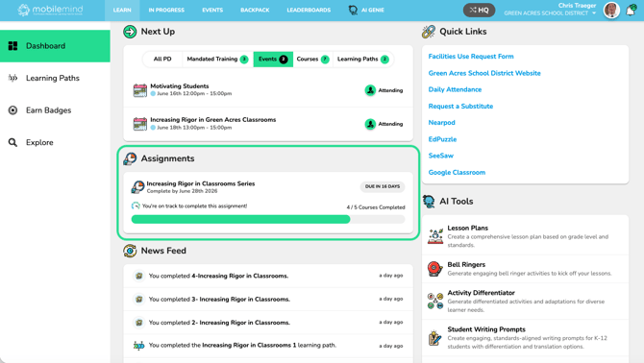Viewport: 644px width, 363px height.
Task: Open Motivating Students event
Action: point(180,86)
